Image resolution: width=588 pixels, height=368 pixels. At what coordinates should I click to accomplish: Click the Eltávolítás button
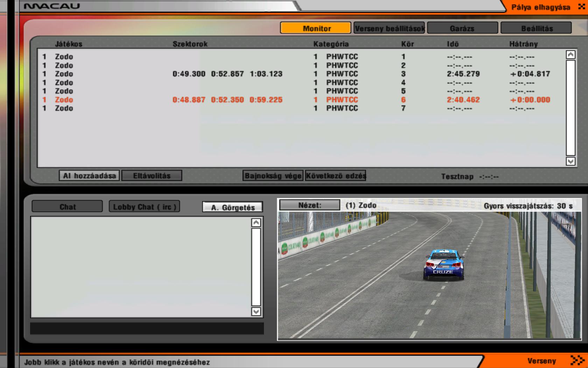tap(152, 176)
